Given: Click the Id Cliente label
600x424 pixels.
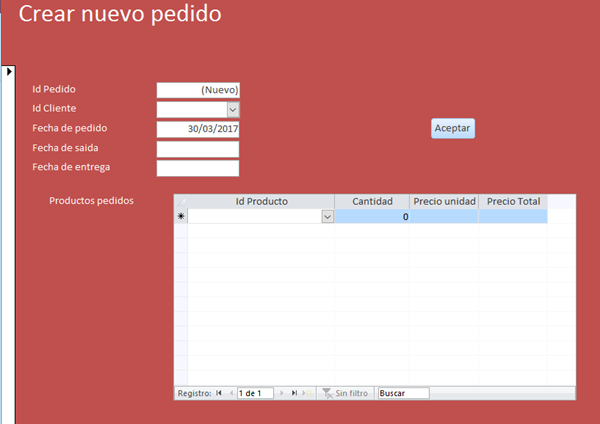Looking at the screenshot, I should [x=54, y=108].
